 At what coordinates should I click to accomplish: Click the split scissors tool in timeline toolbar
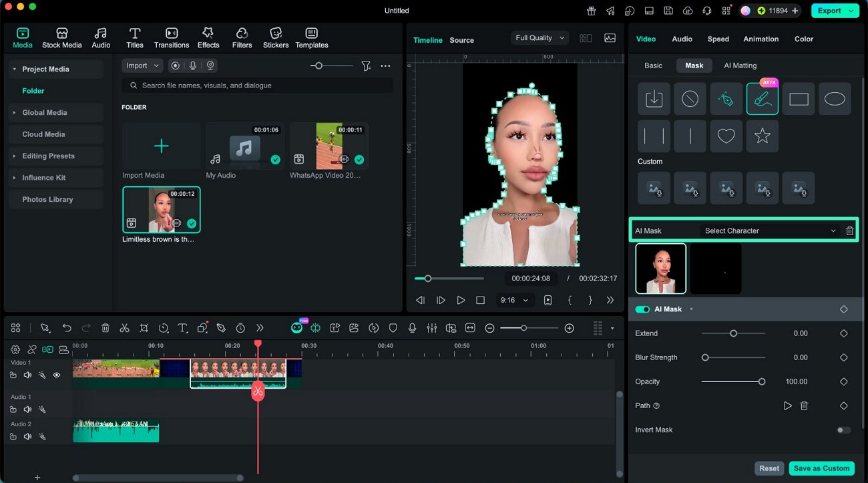pyautogui.click(x=124, y=328)
